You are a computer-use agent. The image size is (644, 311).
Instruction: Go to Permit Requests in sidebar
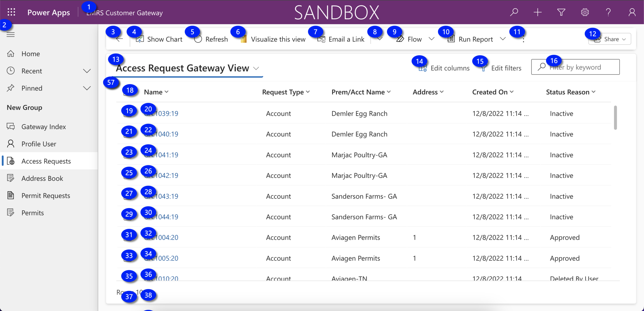click(x=46, y=196)
